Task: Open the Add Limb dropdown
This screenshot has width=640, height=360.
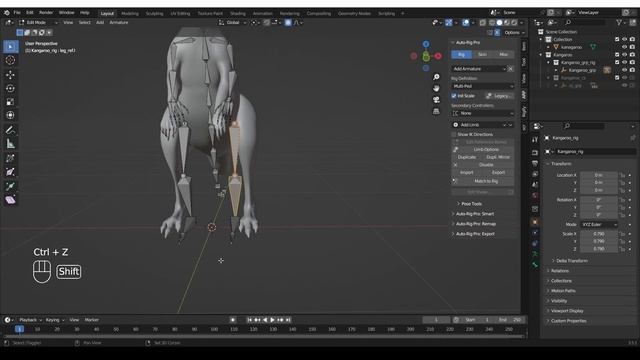Action: [x=482, y=124]
